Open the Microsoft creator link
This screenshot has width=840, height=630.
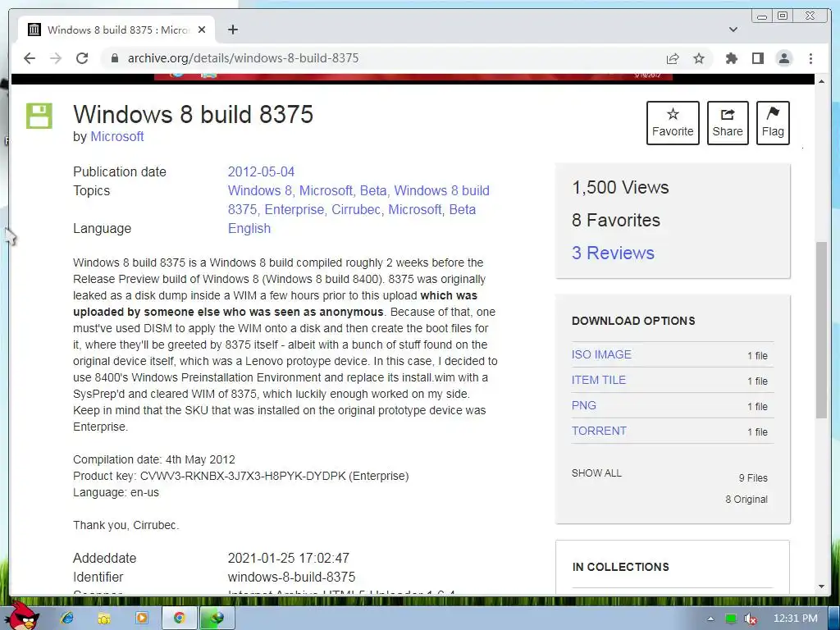(x=116, y=137)
